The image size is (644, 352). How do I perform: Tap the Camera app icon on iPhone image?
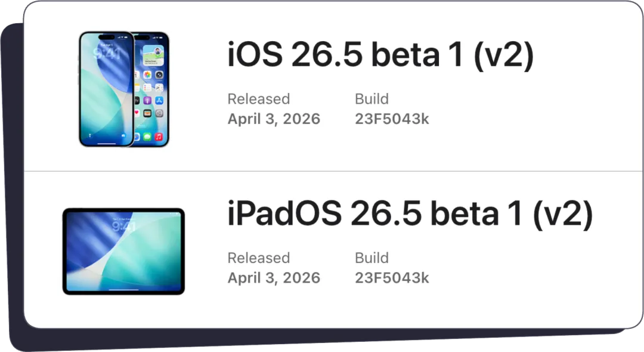pos(159,75)
